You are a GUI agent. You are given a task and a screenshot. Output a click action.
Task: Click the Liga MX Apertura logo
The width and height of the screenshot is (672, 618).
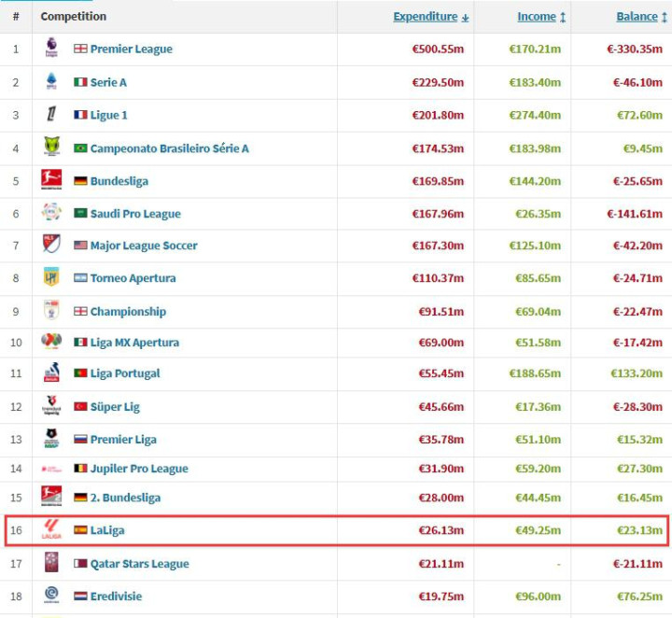[x=51, y=341]
